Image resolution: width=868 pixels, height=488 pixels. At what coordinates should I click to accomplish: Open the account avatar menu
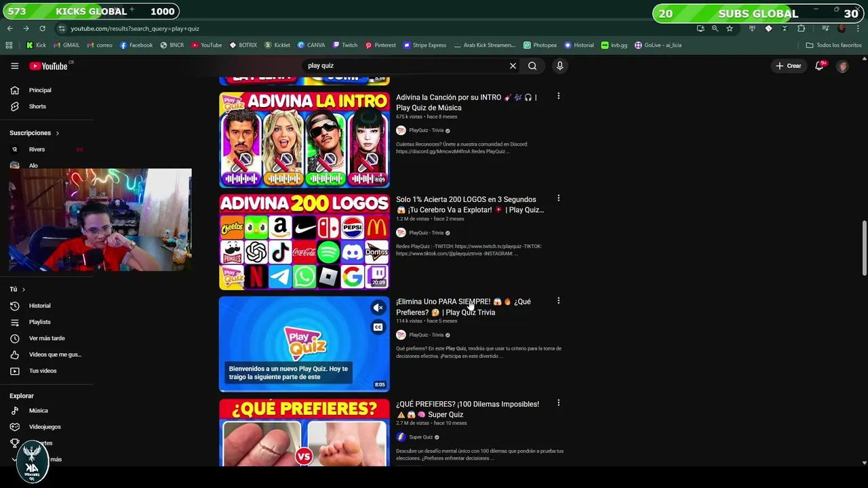842,66
